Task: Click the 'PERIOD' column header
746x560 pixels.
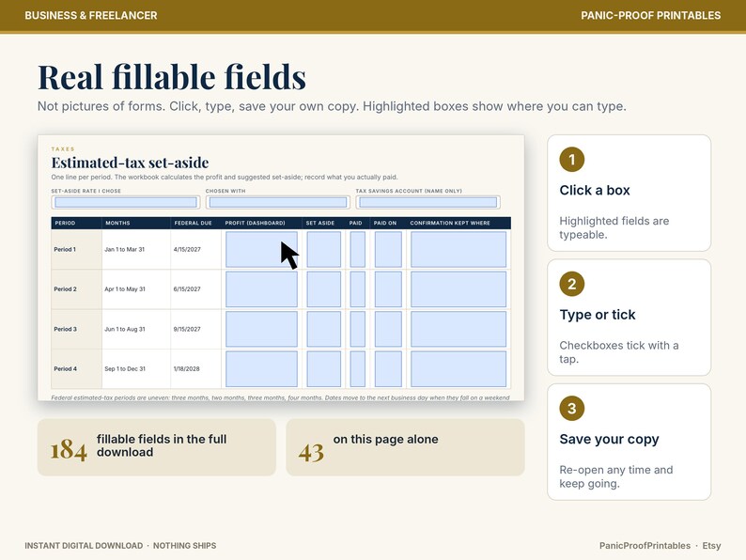Action: tap(65, 223)
